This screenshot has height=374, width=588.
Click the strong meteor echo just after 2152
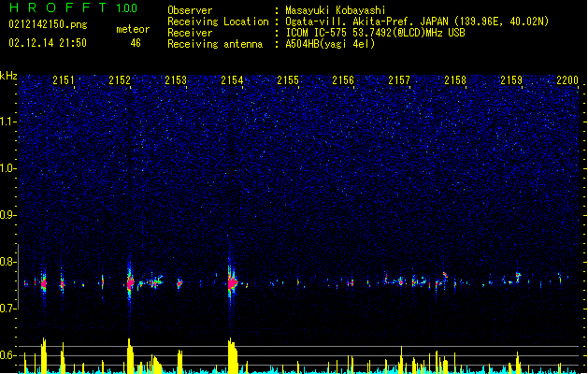(x=130, y=282)
